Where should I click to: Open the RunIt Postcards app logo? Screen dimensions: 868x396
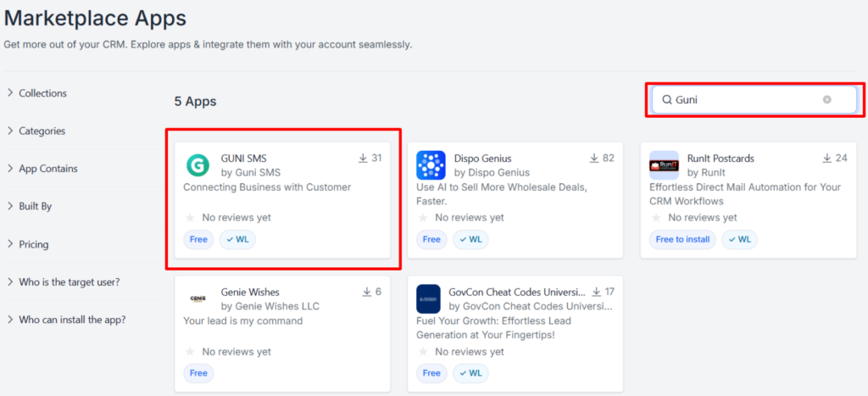tap(664, 165)
